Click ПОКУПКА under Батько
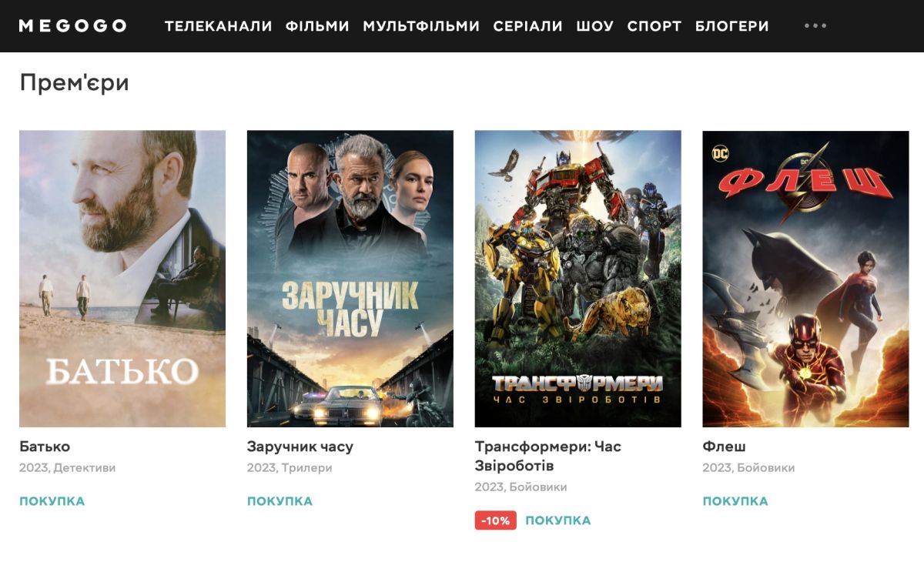The height and width of the screenshot is (562, 924). tap(52, 501)
